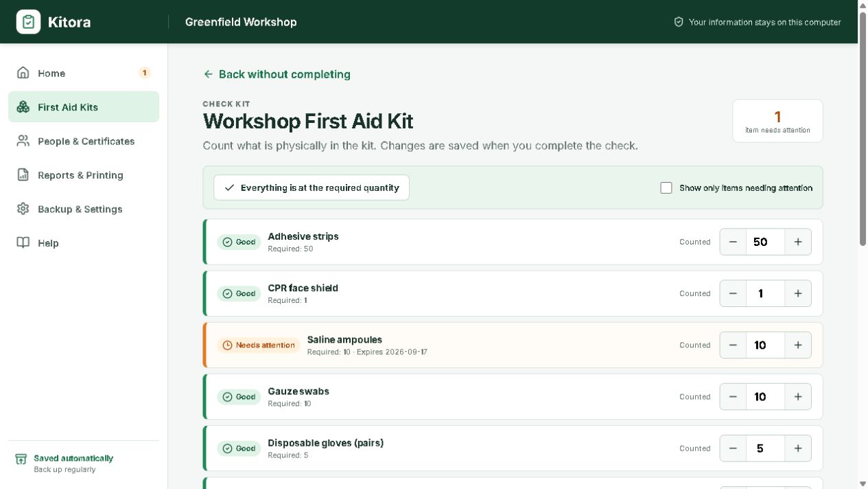The height and width of the screenshot is (489, 868).
Task: Click the Saline ampoules count field
Action: [765, 345]
